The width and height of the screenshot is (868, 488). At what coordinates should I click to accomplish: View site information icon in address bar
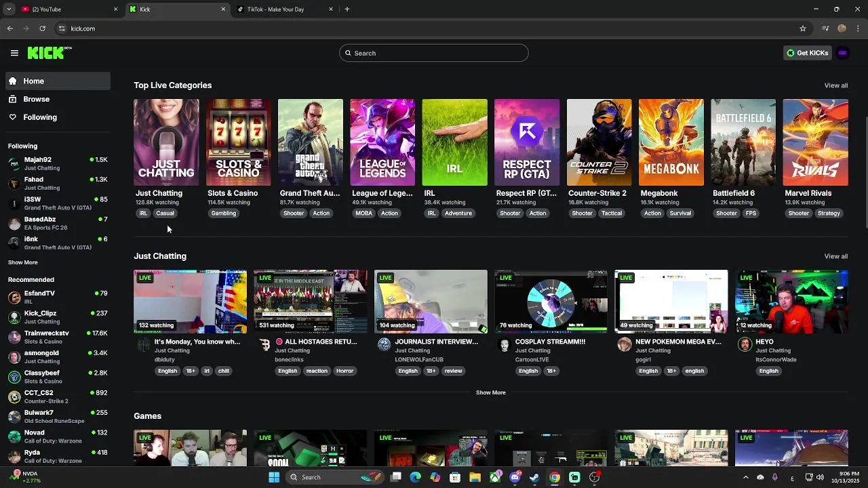62,28
